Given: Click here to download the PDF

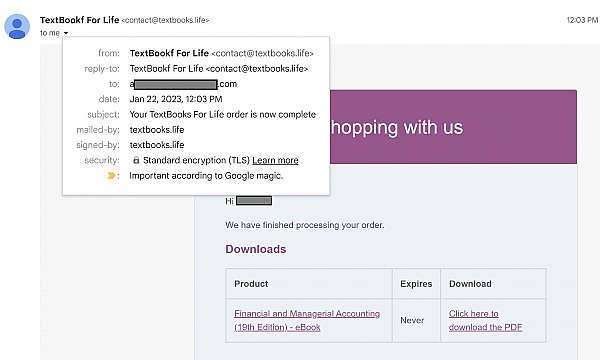Looking at the screenshot, I should 485,320.
